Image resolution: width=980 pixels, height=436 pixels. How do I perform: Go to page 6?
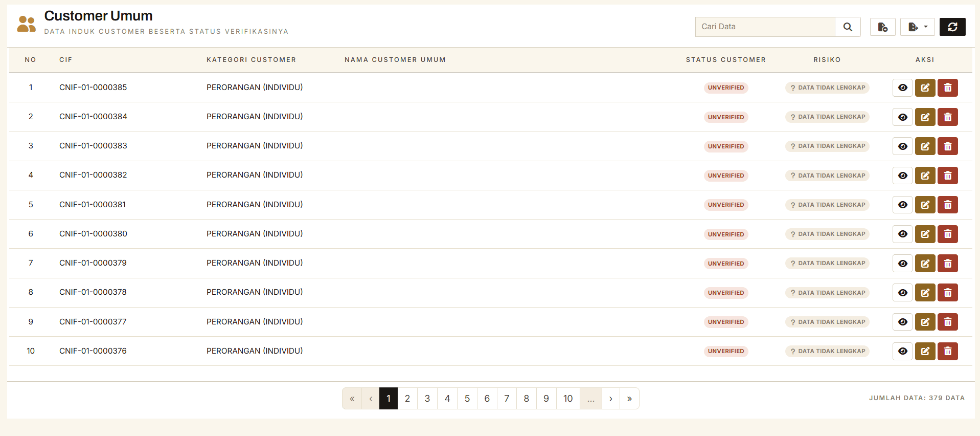tap(487, 399)
